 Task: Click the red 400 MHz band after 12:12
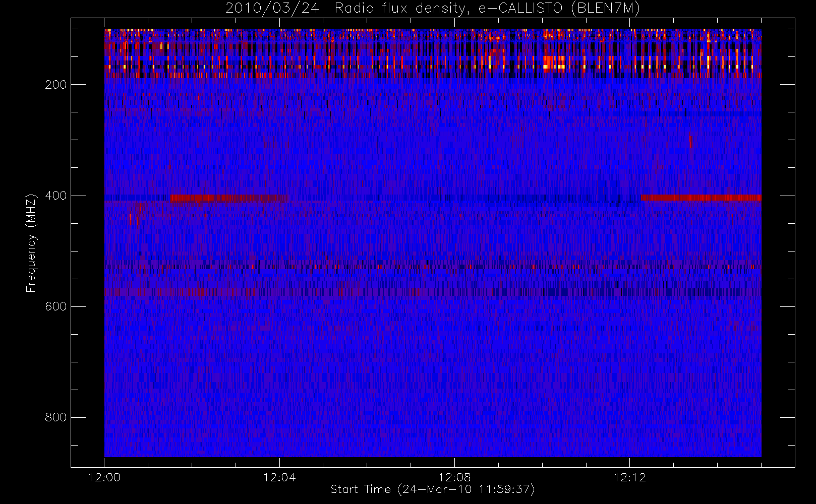[x=701, y=198]
